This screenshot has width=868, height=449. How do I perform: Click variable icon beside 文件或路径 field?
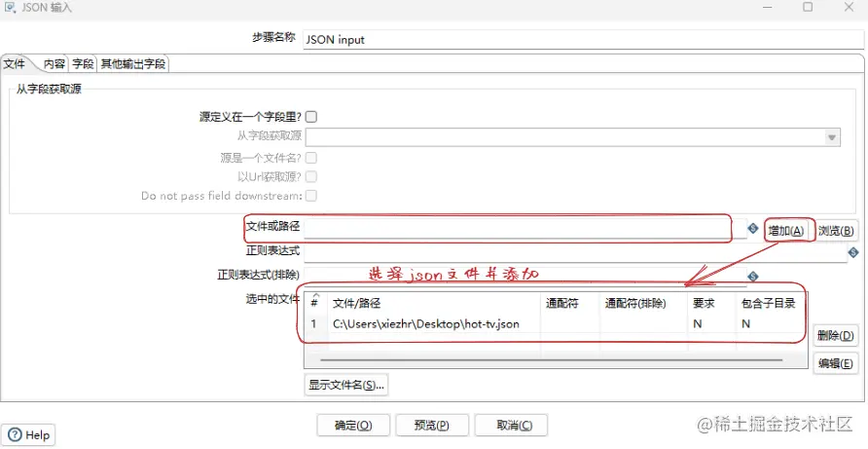pos(752,228)
